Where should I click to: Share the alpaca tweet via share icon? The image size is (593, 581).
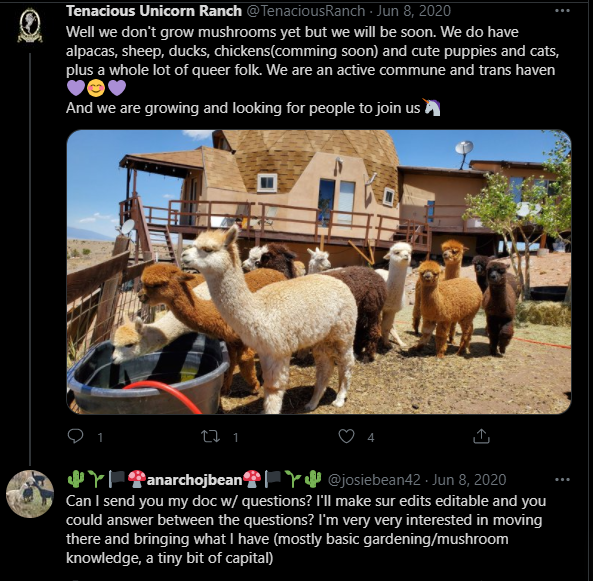tap(481, 436)
